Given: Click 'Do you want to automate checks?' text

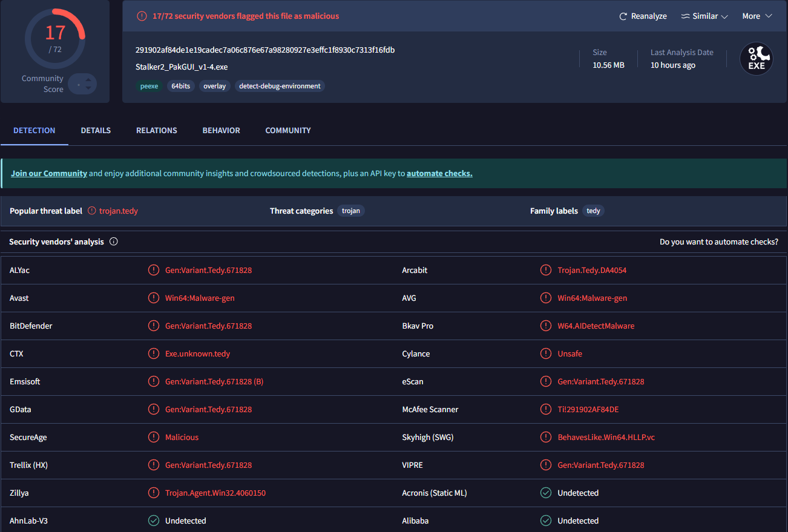Looking at the screenshot, I should 719,241.
